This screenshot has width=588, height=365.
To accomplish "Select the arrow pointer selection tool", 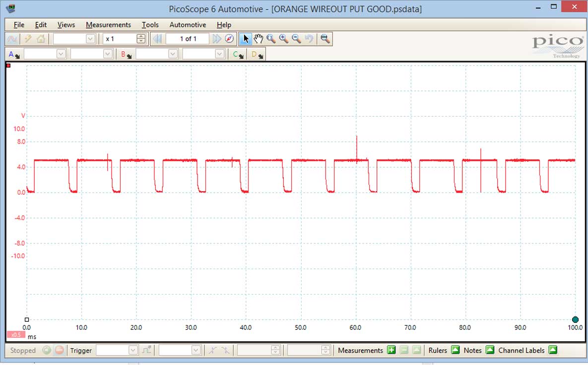I will tap(246, 39).
